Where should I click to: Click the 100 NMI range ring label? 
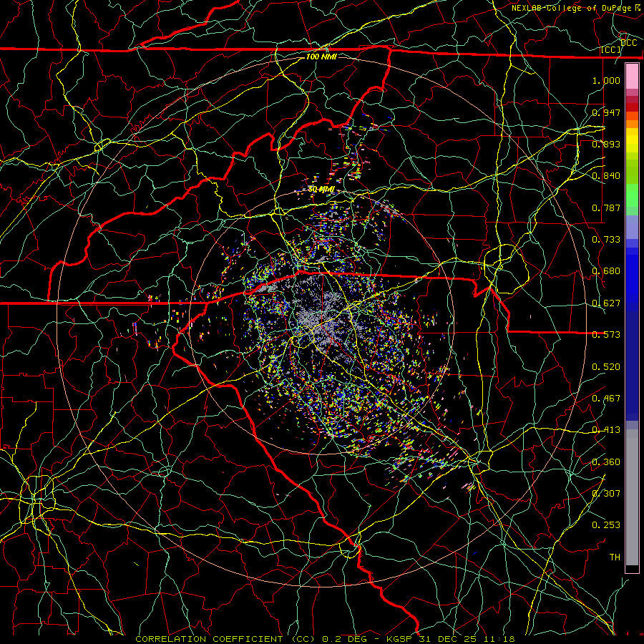tap(321, 57)
